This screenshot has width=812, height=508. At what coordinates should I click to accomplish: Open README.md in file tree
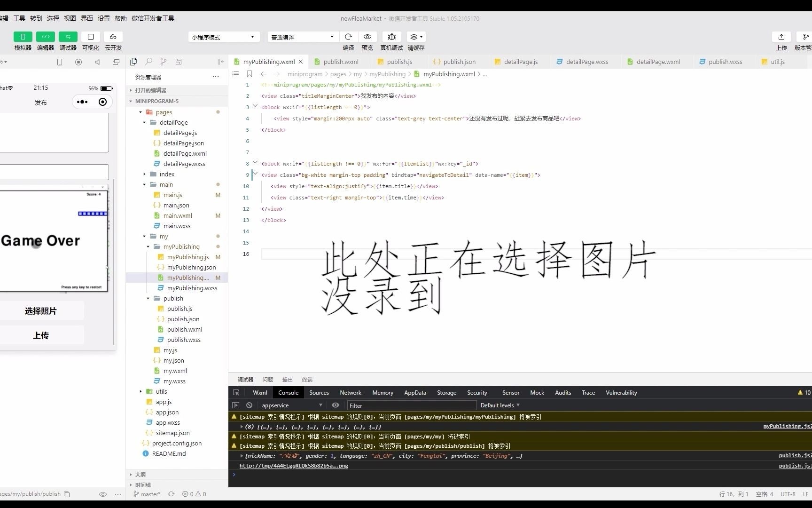click(x=168, y=454)
